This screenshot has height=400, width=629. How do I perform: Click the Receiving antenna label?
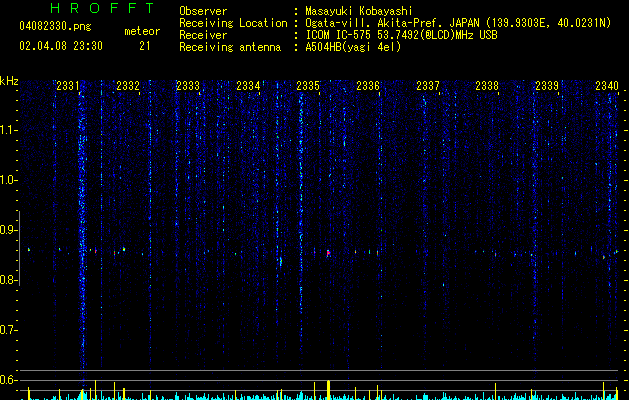[x=230, y=47]
